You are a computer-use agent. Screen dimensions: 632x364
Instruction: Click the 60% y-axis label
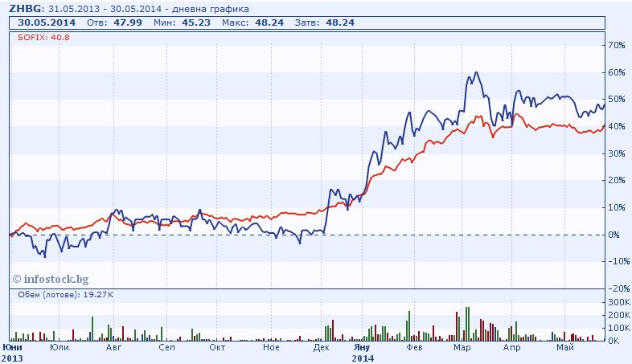point(616,72)
